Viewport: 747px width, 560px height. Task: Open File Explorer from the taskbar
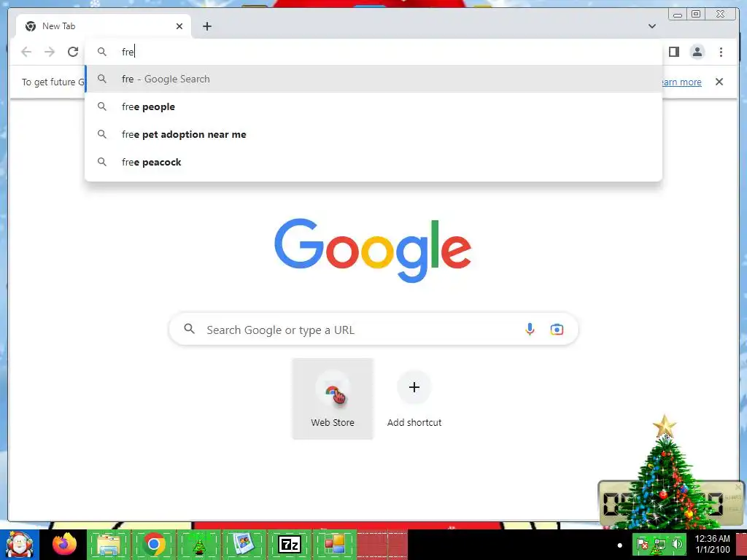[x=109, y=545]
